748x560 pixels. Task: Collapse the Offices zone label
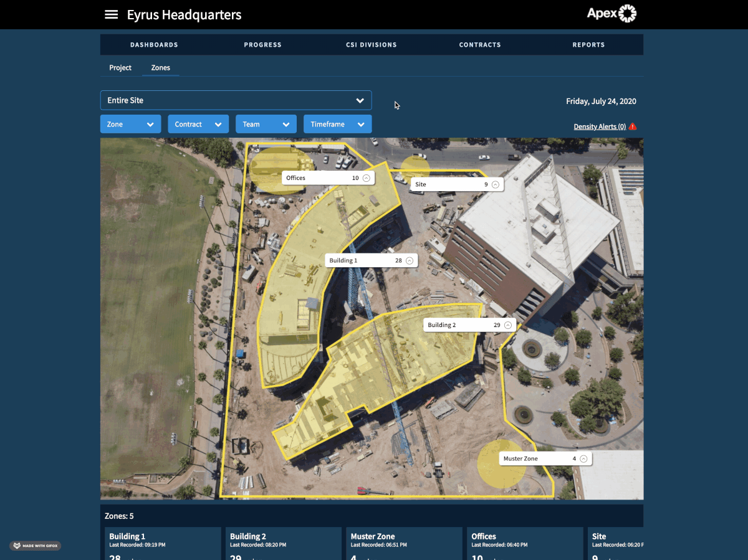point(367,178)
